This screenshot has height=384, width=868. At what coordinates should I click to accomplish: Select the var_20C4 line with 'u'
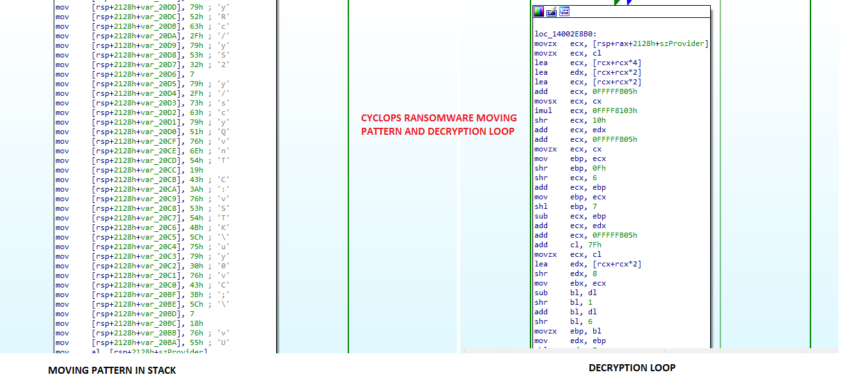[143, 247]
